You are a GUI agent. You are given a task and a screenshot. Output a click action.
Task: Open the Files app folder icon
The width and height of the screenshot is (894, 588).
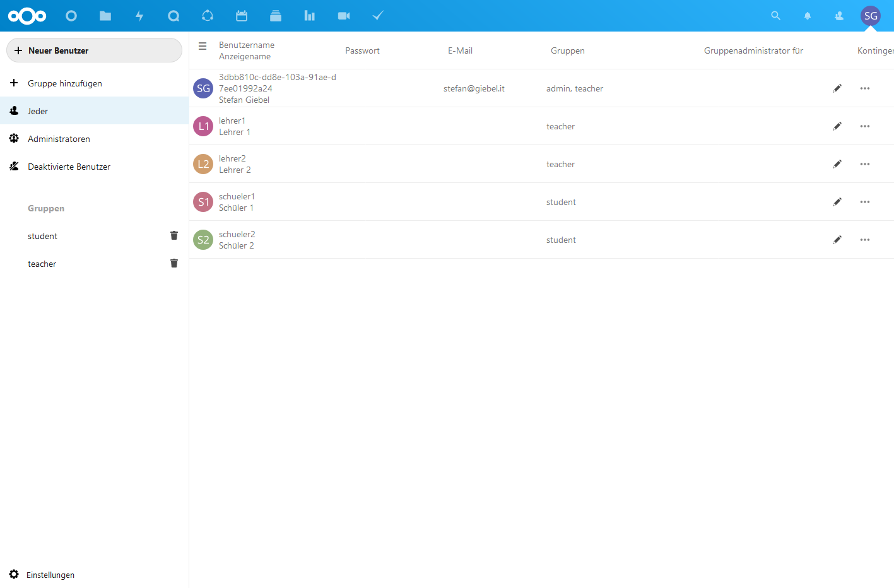[x=105, y=16]
